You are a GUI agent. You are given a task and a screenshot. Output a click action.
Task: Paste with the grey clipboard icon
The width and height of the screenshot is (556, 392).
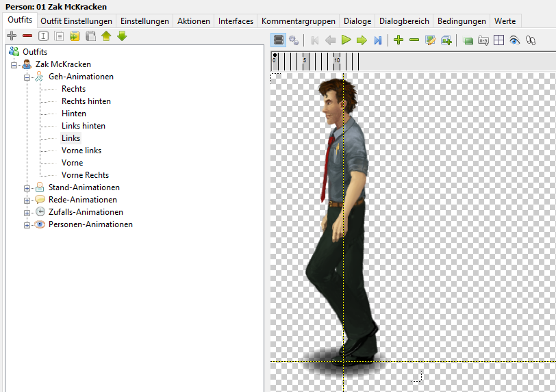(x=91, y=36)
